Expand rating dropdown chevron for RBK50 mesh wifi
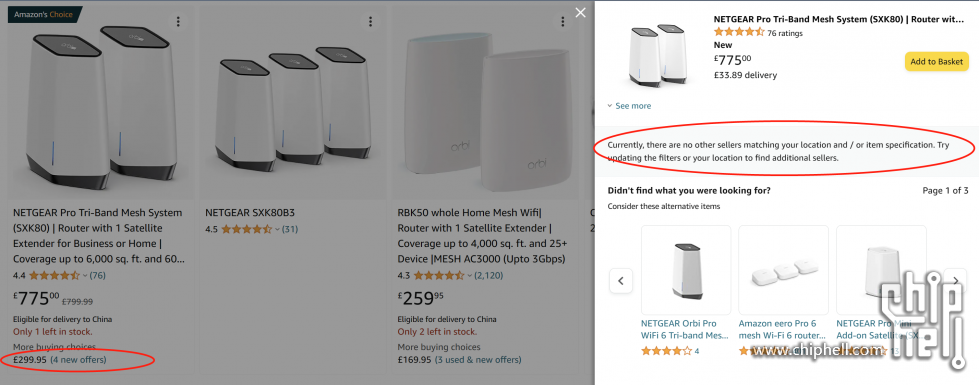979x385 pixels. 470,275
